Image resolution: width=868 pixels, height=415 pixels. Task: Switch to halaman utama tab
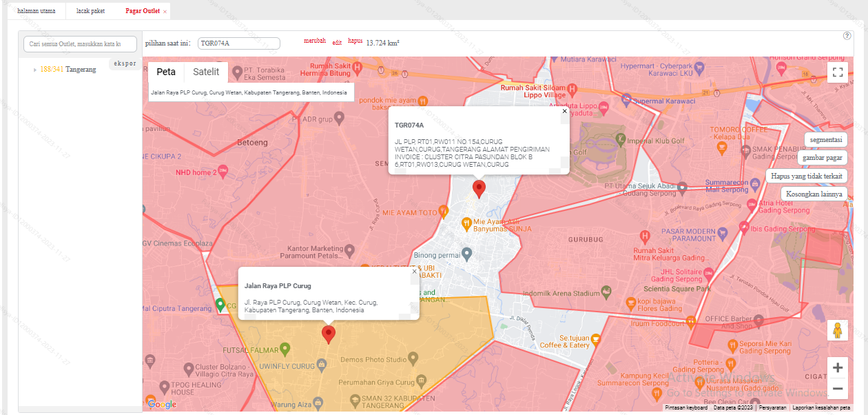37,11
